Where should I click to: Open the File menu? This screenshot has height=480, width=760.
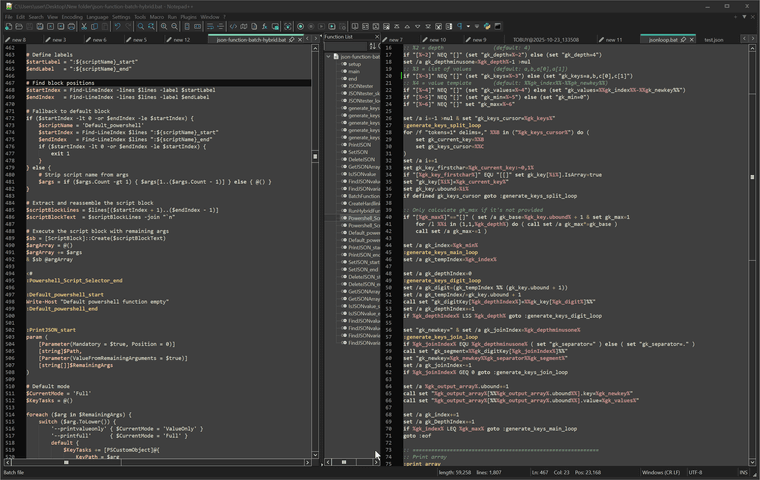[8, 17]
